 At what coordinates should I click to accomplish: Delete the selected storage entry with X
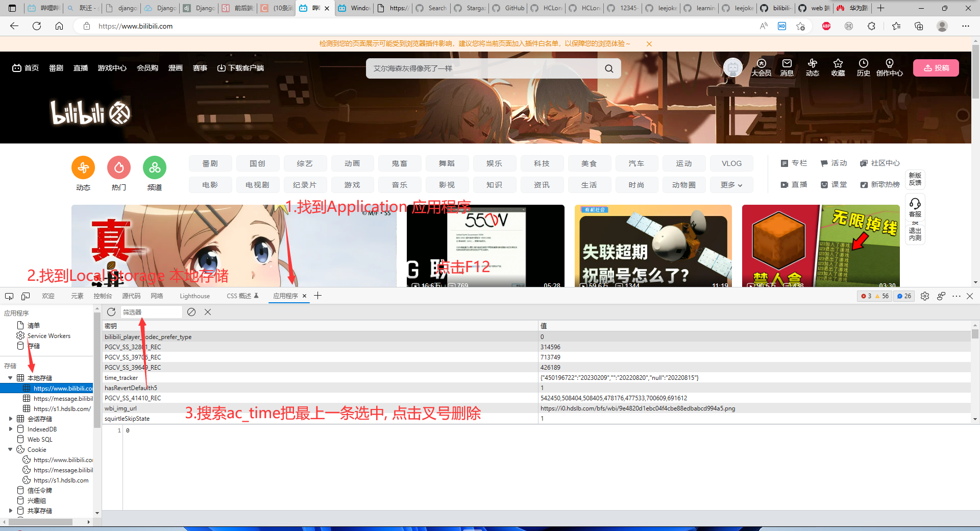pyautogui.click(x=208, y=312)
